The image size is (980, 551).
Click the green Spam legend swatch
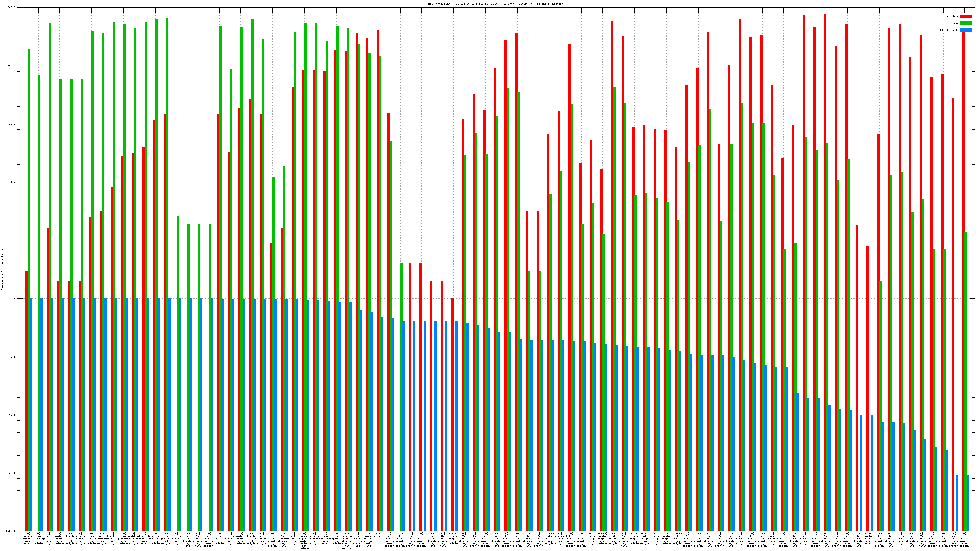point(966,23)
